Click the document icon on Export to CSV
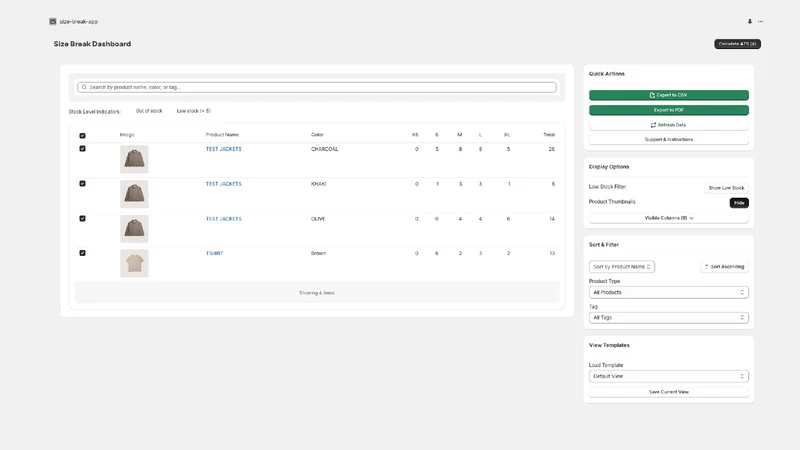 coord(652,95)
